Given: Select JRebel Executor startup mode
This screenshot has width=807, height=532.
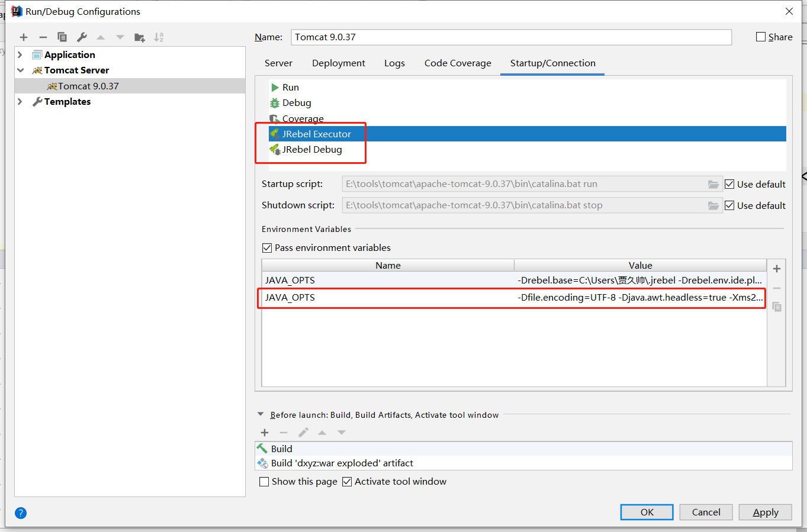Looking at the screenshot, I should pos(527,134).
